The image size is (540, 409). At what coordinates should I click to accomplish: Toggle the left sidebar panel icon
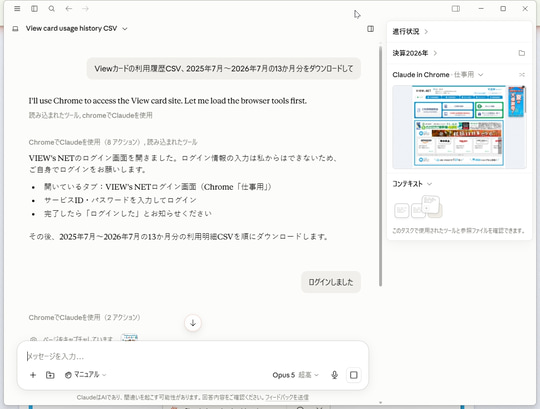click(34, 9)
